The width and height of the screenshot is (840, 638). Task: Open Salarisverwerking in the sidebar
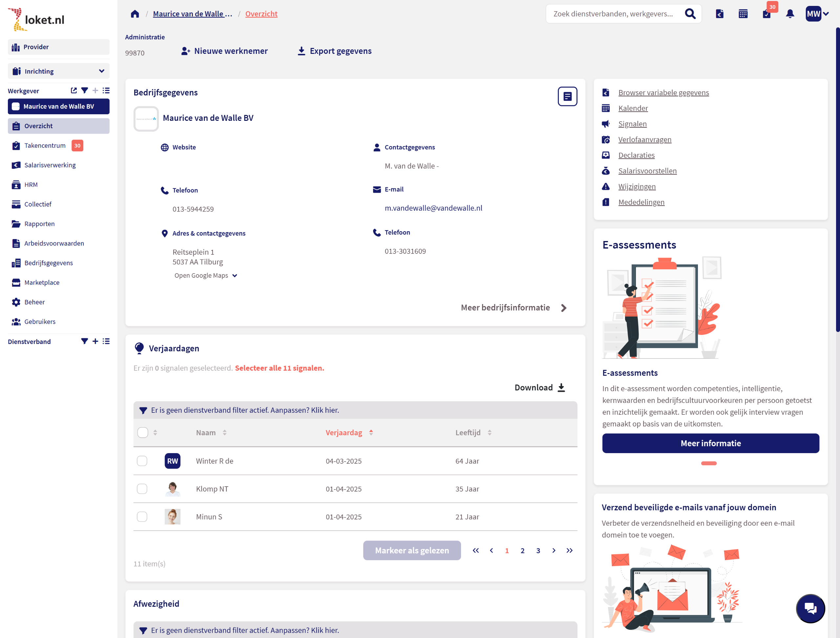point(50,165)
